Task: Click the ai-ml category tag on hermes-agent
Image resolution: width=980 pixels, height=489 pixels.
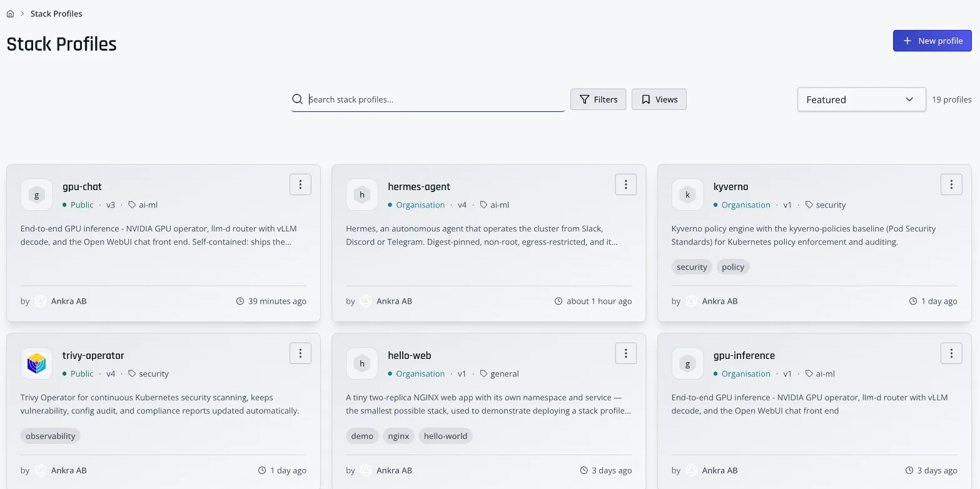Action: 495,204
